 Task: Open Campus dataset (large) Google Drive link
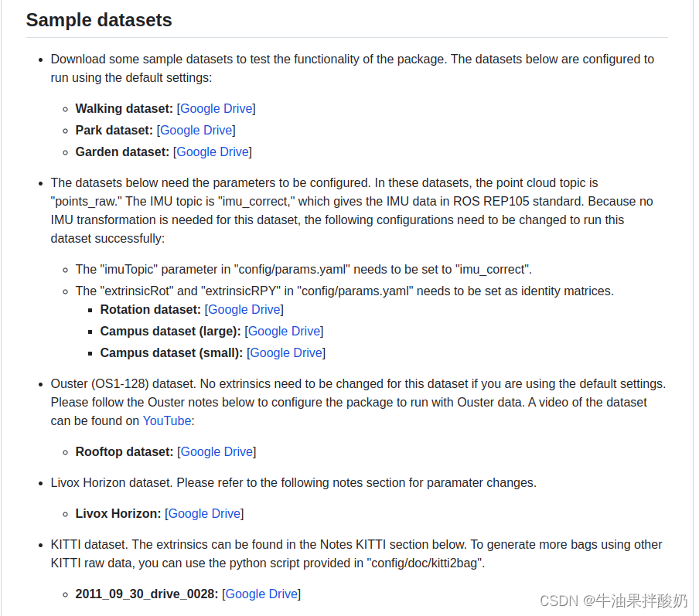tap(284, 331)
